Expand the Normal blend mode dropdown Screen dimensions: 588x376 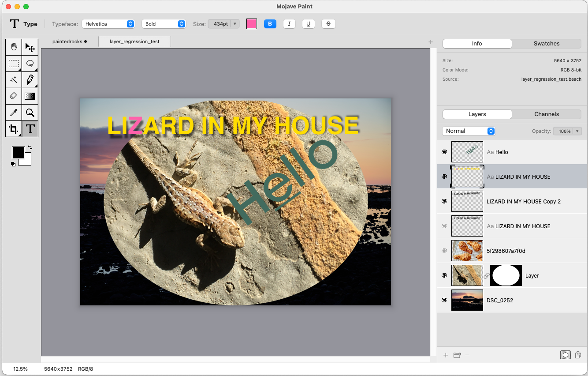coord(469,131)
